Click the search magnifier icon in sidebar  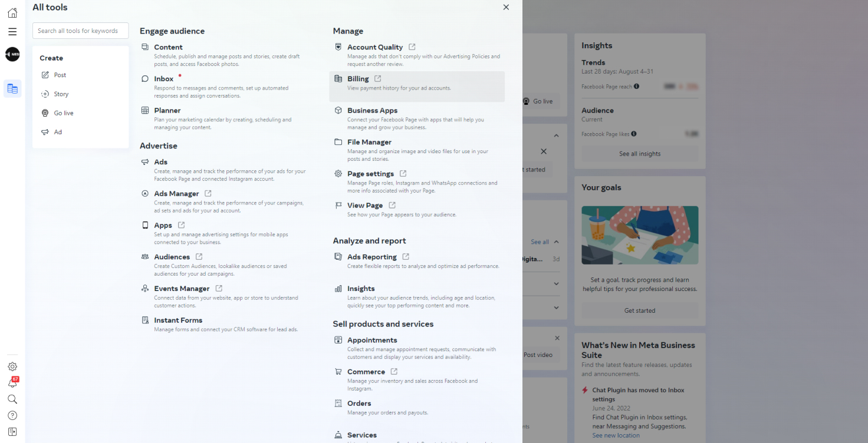tap(12, 399)
